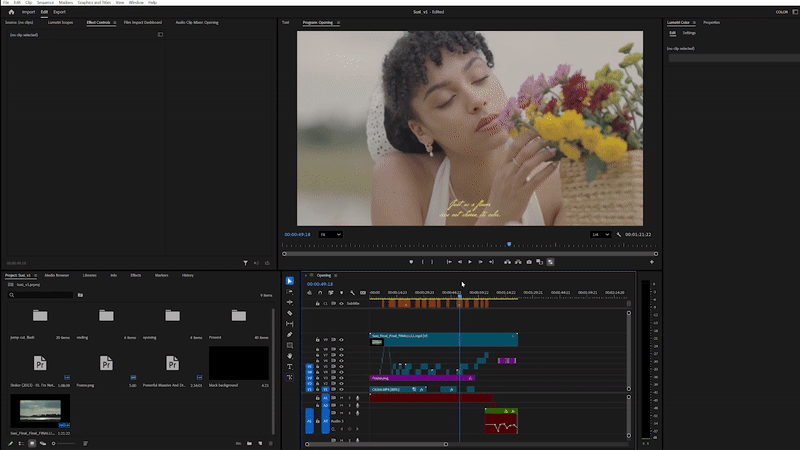Toggle lock on the Subtitle track
The image size is (800, 450).
pyautogui.click(x=317, y=303)
